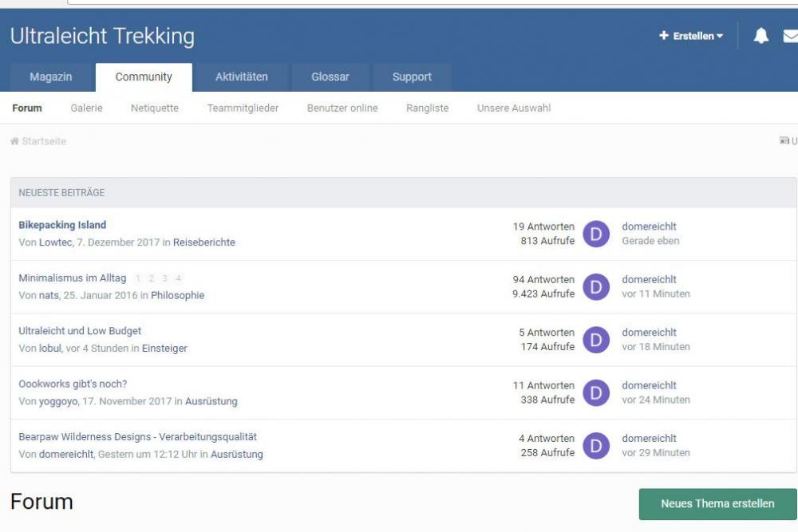
Task: Click the Ultraleicht Trekking site title
Action: [102, 36]
